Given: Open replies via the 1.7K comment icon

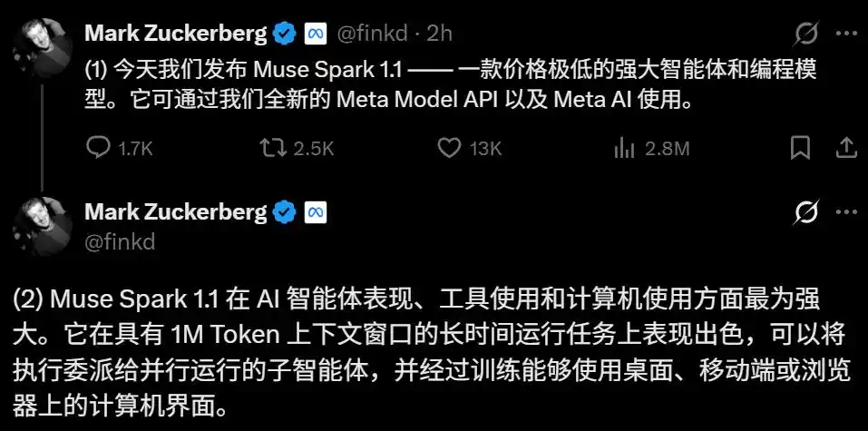Looking at the screenshot, I should pos(99,148).
